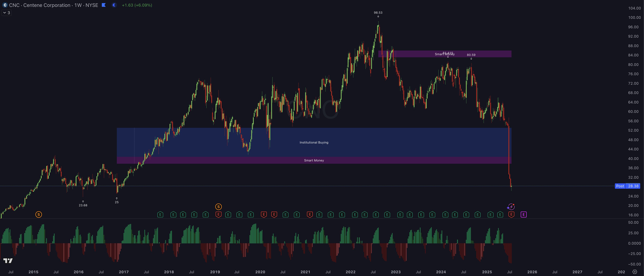
Task: Click the orange S split marker near 2019
Action: click(x=218, y=207)
